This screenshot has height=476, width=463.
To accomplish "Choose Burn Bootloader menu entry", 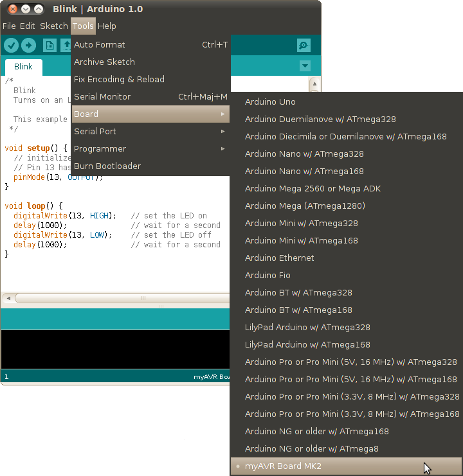I will tap(150, 166).
